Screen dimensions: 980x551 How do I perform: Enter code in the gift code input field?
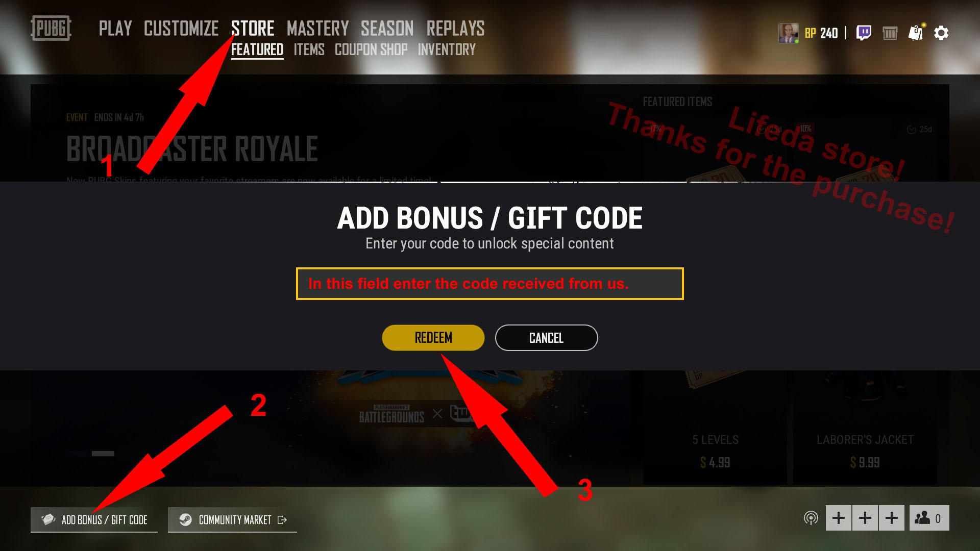point(489,283)
